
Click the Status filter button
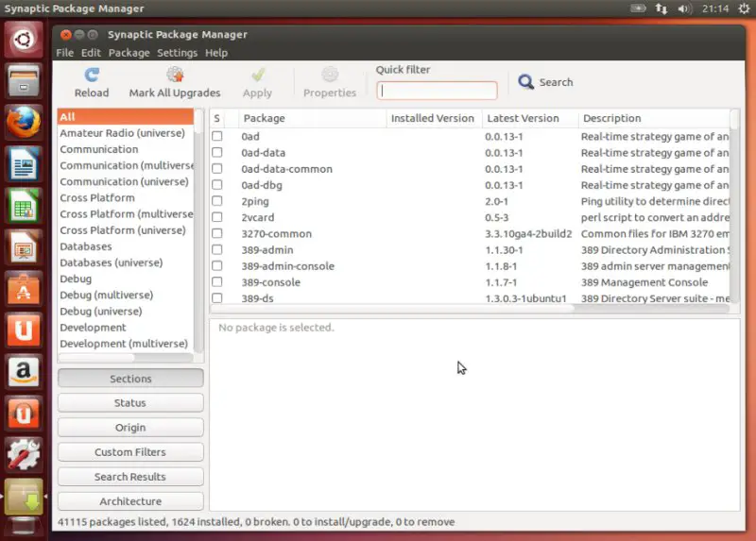pos(130,403)
